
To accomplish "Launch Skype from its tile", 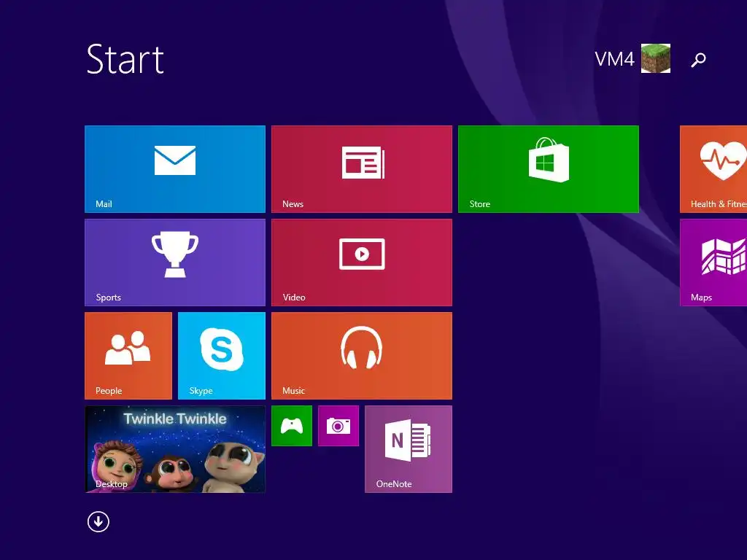I will pyautogui.click(x=222, y=356).
